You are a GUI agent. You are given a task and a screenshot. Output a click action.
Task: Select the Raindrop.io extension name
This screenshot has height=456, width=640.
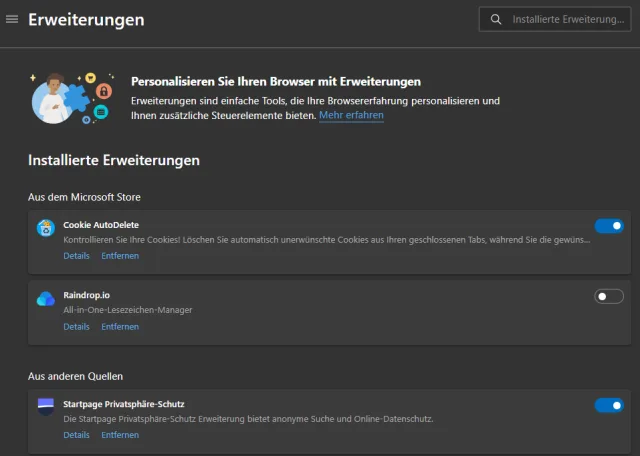[x=88, y=295]
